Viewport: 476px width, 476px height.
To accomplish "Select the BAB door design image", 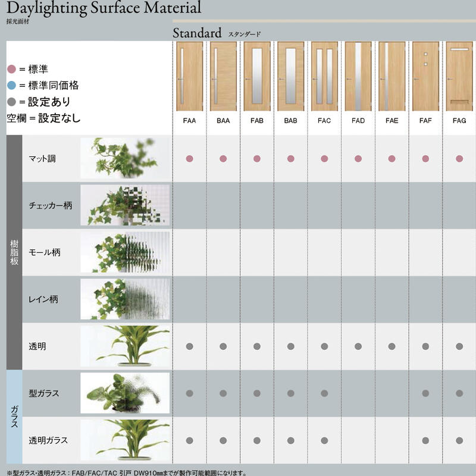I will pos(290,76).
